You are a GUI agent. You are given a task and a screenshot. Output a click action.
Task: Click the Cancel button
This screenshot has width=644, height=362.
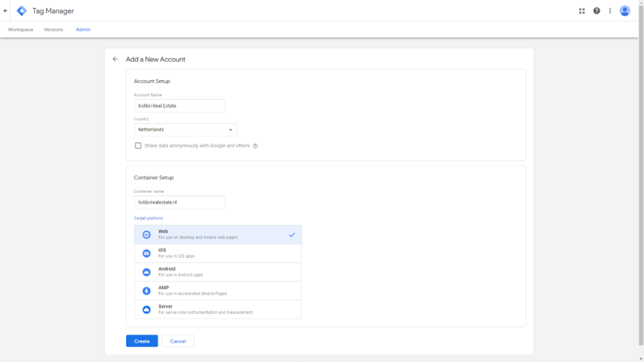(178, 341)
